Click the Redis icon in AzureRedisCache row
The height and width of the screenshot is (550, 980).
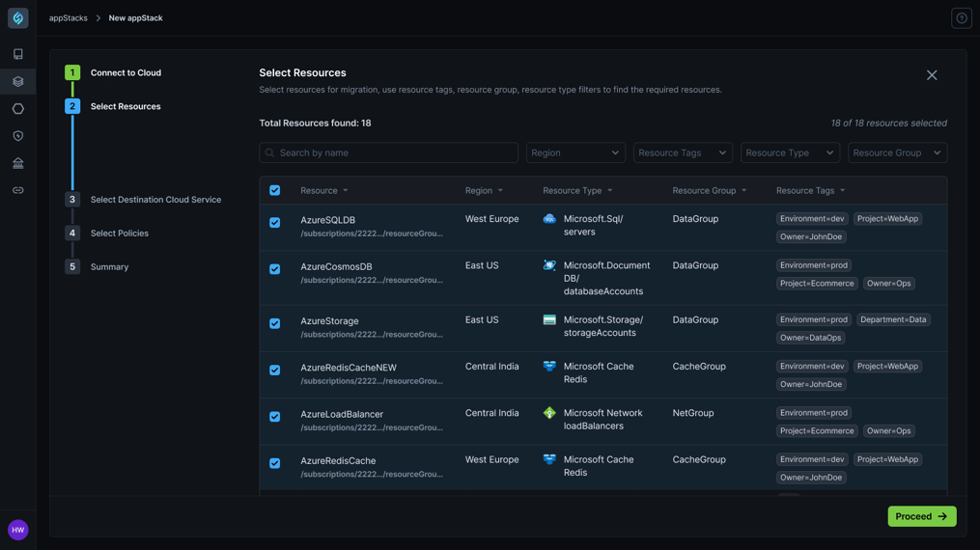pyautogui.click(x=549, y=459)
